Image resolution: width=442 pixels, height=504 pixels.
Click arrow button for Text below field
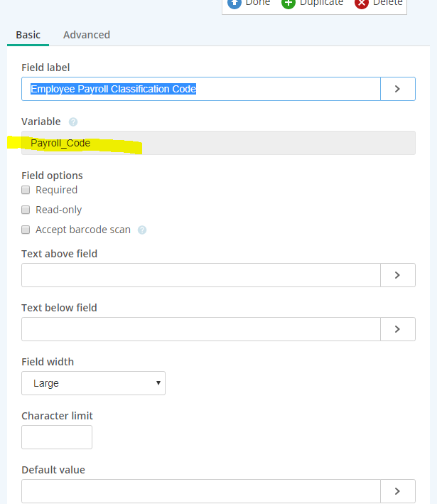398,329
